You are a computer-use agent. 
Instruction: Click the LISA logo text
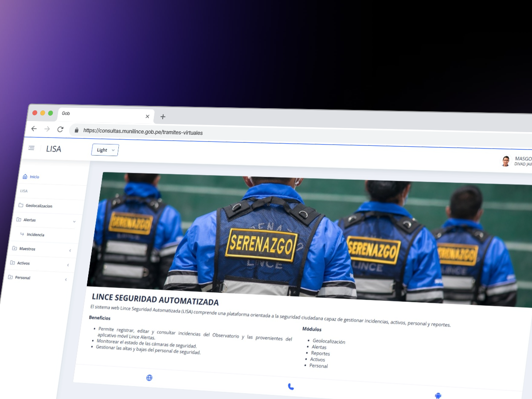point(54,149)
